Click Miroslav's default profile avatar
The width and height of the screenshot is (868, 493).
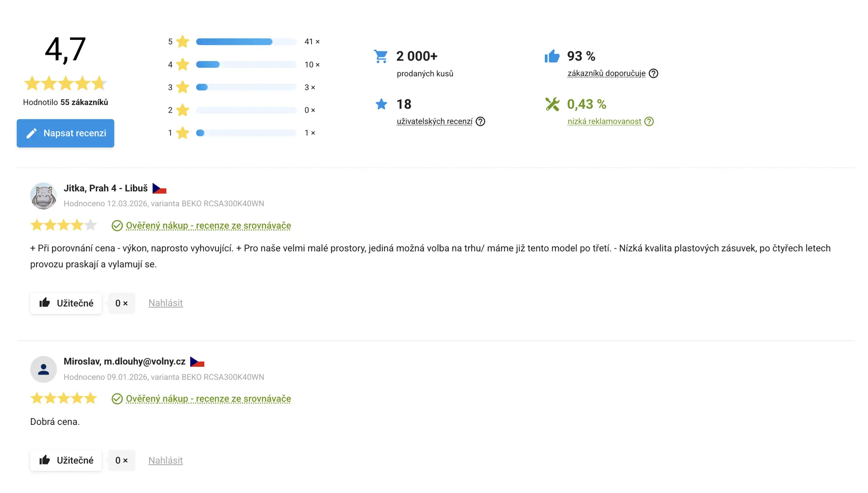coord(43,369)
